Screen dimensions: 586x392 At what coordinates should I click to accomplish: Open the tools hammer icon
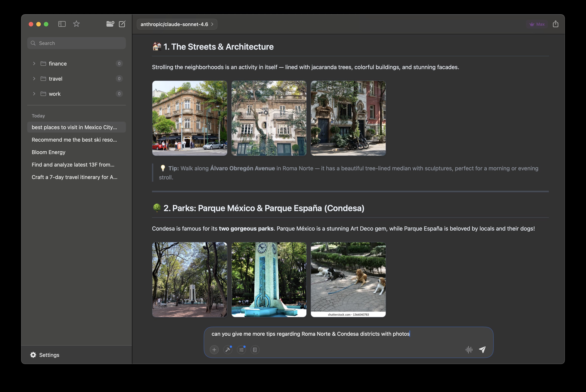(228, 350)
